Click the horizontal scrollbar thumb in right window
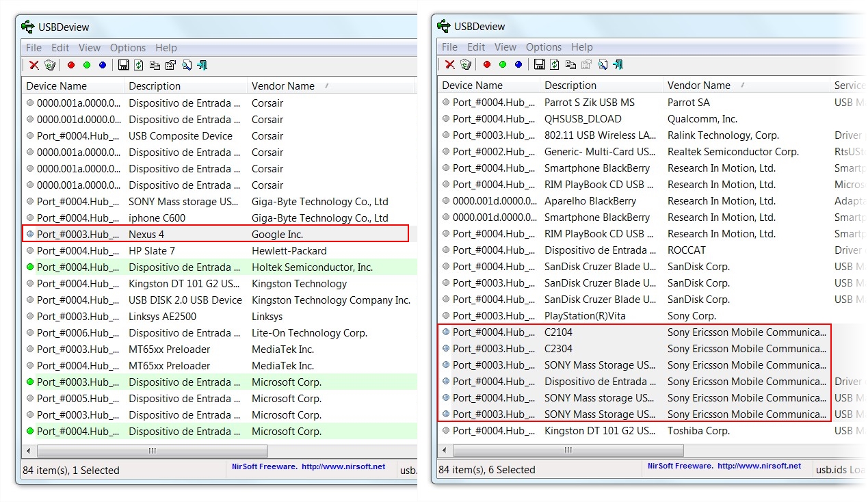Screen dimensions: 868x502 568,450
